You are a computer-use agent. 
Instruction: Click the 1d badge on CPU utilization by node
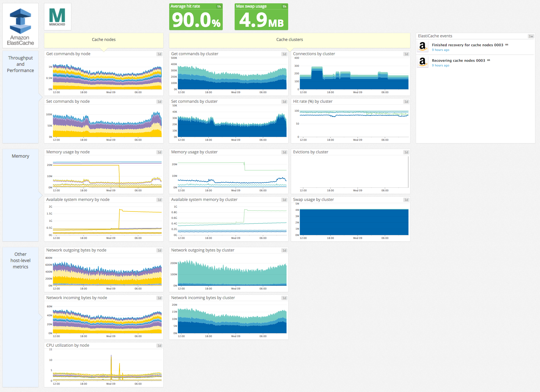pos(159,345)
